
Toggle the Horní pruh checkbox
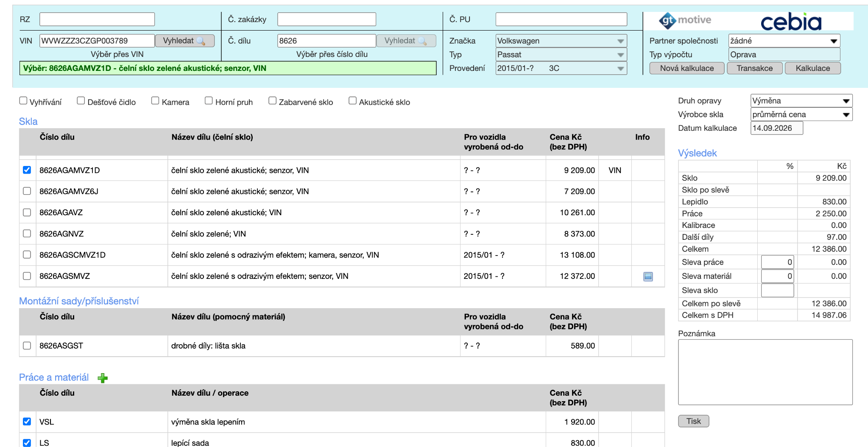209,101
